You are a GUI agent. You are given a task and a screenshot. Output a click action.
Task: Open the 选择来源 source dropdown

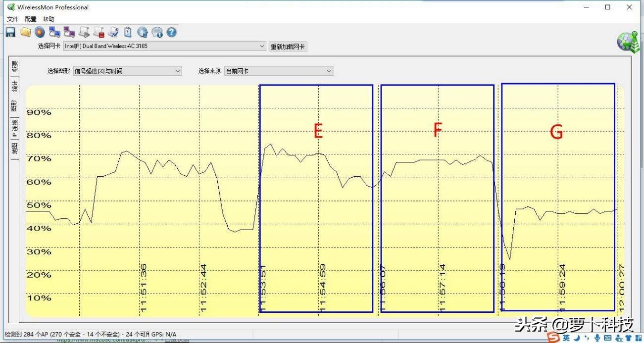[x=278, y=71]
